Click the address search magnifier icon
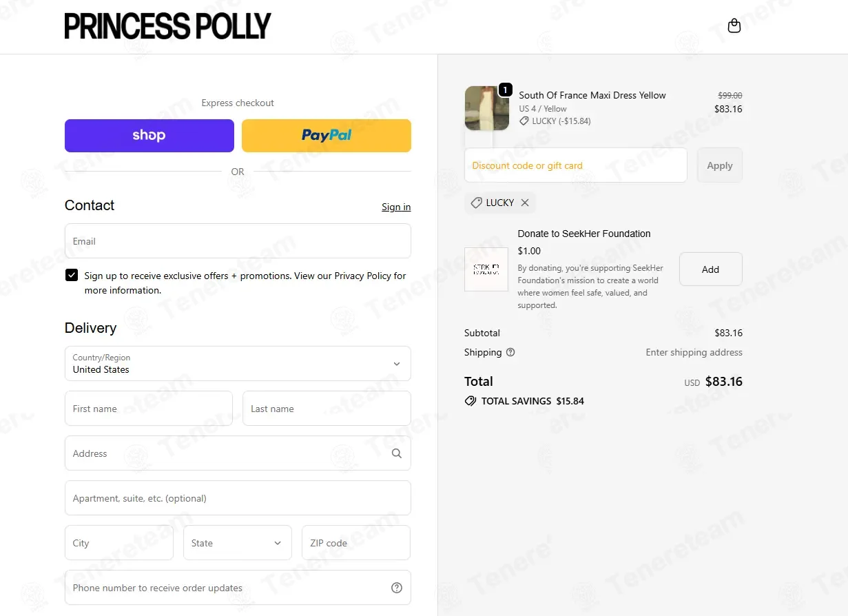848x616 pixels. pos(397,453)
